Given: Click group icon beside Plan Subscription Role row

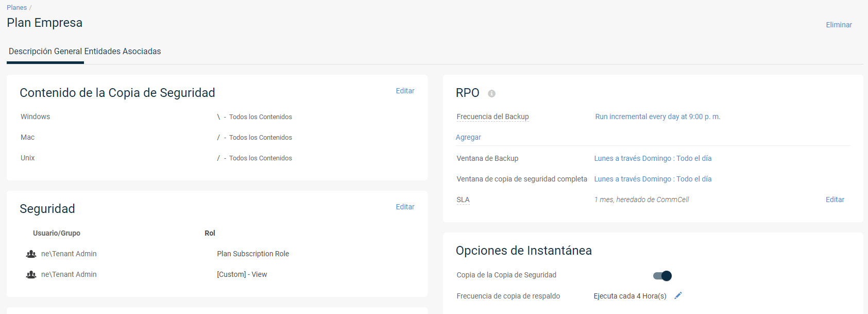Looking at the screenshot, I should click(x=31, y=254).
